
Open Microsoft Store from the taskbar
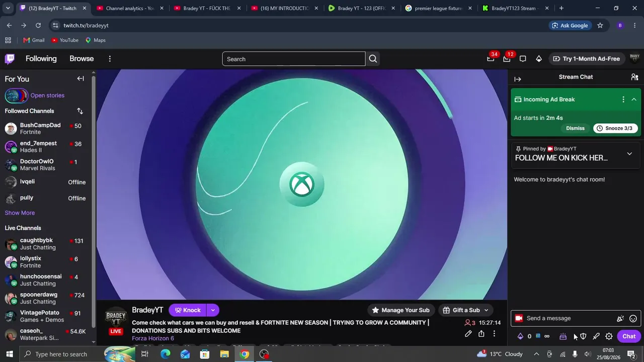click(x=205, y=354)
